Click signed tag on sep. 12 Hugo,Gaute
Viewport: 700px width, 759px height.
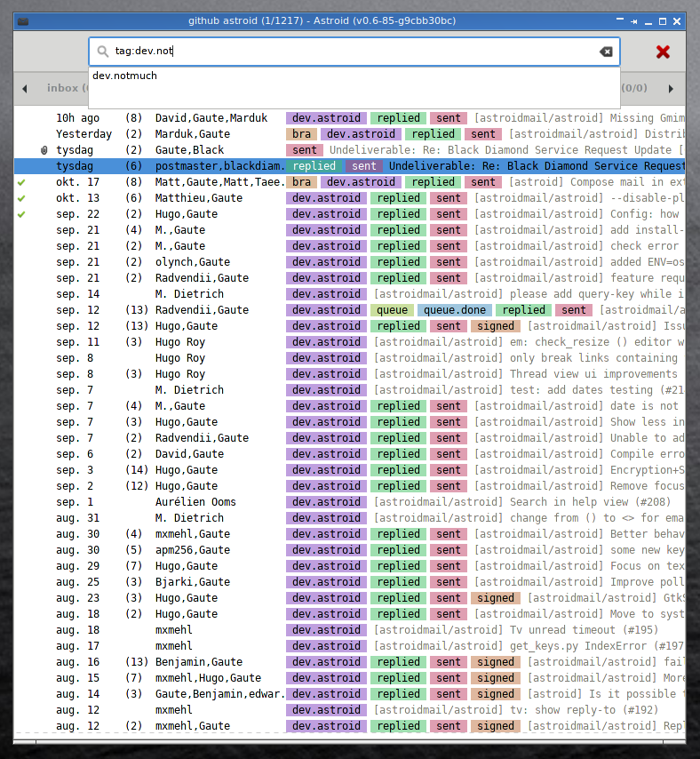click(x=496, y=326)
